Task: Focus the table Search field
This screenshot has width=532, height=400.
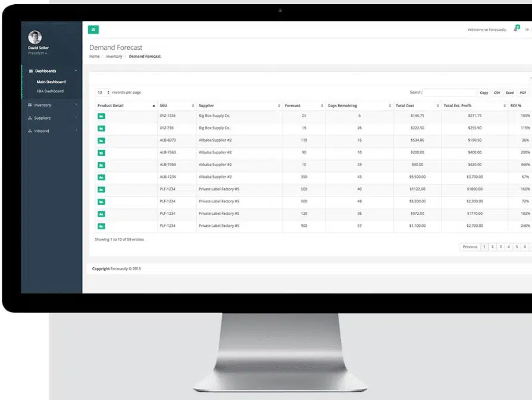Action: pyautogui.click(x=449, y=92)
